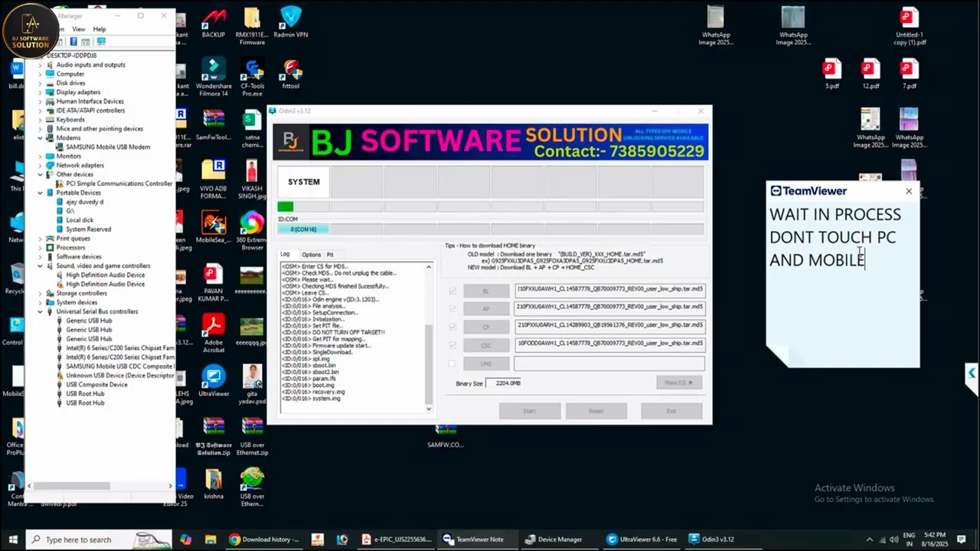The width and height of the screenshot is (980, 551).
Task: Launch the Radmin VPN desktop shortcut
Action: click(290, 21)
